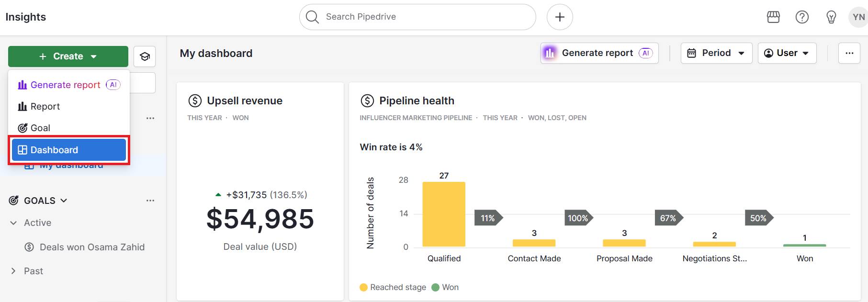Select Goal from the Create menu

tap(69, 128)
